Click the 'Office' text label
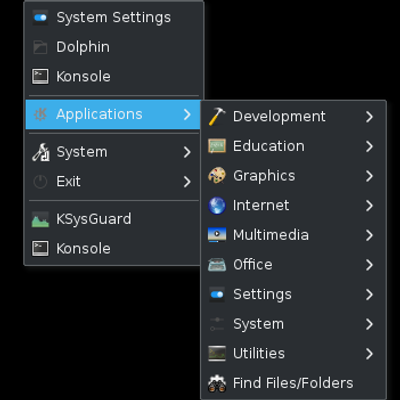The width and height of the screenshot is (400, 400). (253, 265)
